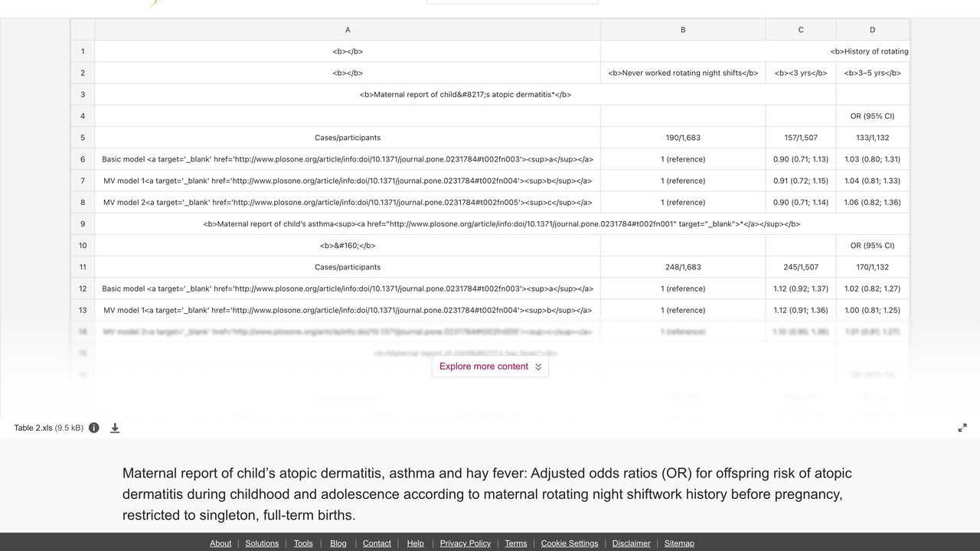Open the Tools footer link
The image size is (980, 551).
[x=303, y=543]
